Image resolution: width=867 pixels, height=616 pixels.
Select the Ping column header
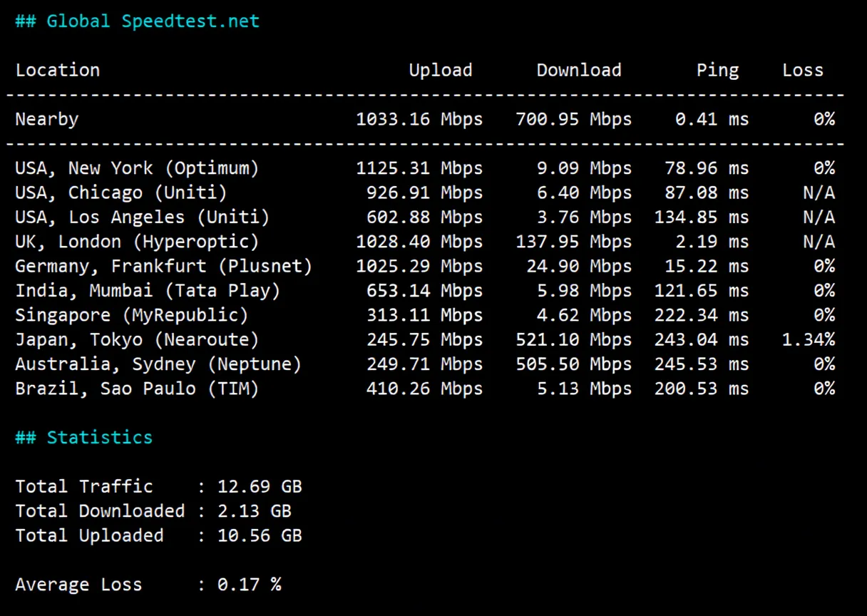coord(717,70)
